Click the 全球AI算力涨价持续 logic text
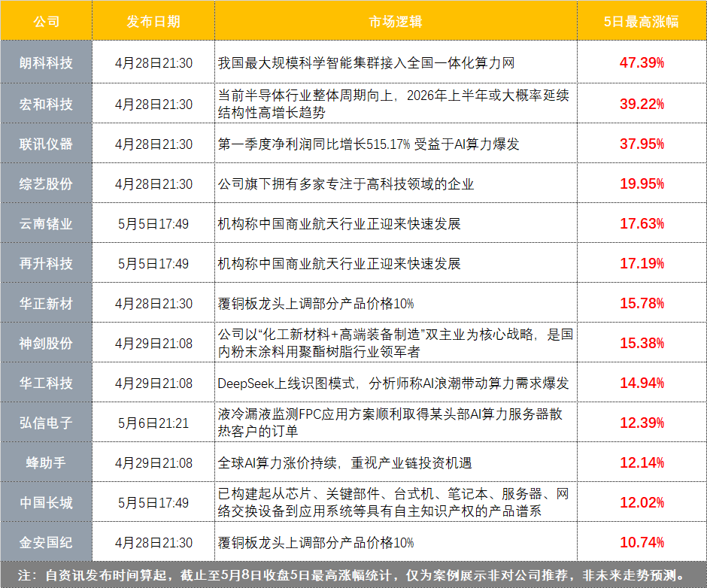The height and width of the screenshot is (588, 707). tap(344, 462)
